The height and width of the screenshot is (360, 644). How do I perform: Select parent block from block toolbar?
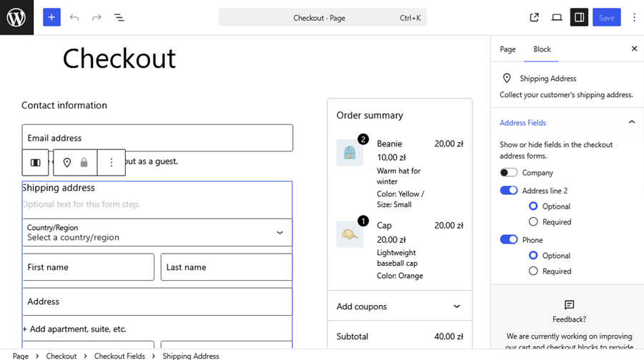pyautogui.click(x=36, y=163)
